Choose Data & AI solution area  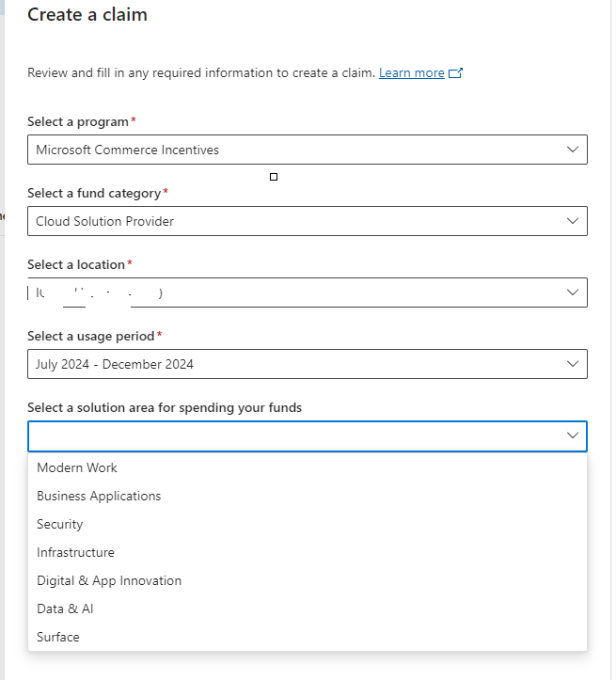tap(308, 609)
